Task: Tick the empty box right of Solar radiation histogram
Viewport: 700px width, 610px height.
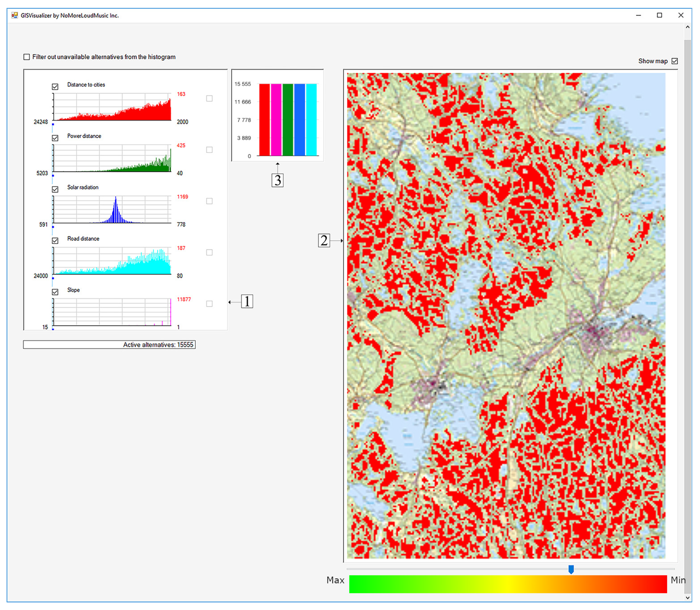Action: point(209,201)
